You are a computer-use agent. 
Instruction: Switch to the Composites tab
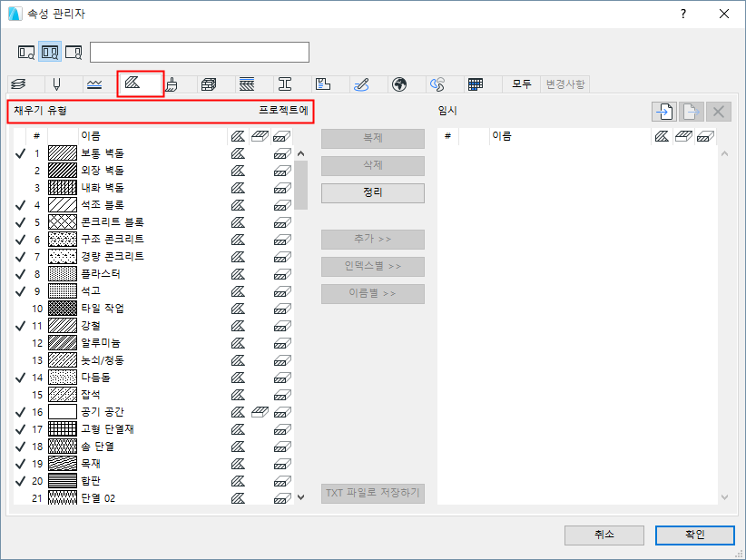pyautogui.click(x=247, y=84)
